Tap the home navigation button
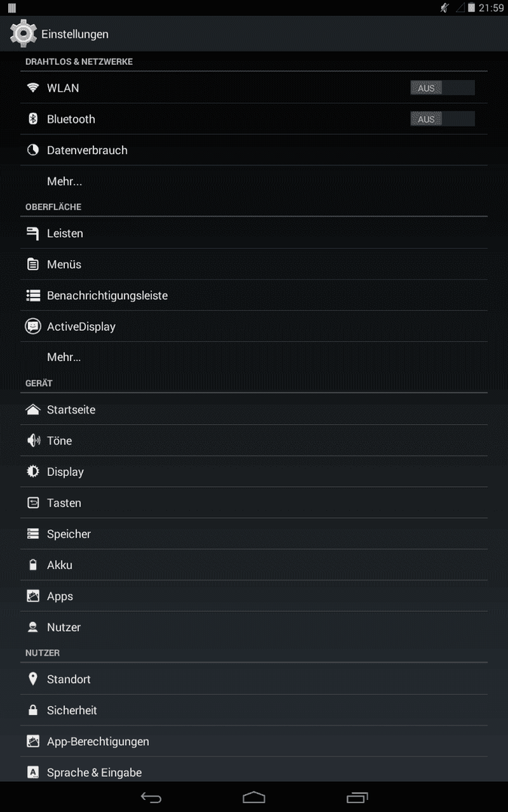Image resolution: width=508 pixels, height=812 pixels. pos(254,798)
